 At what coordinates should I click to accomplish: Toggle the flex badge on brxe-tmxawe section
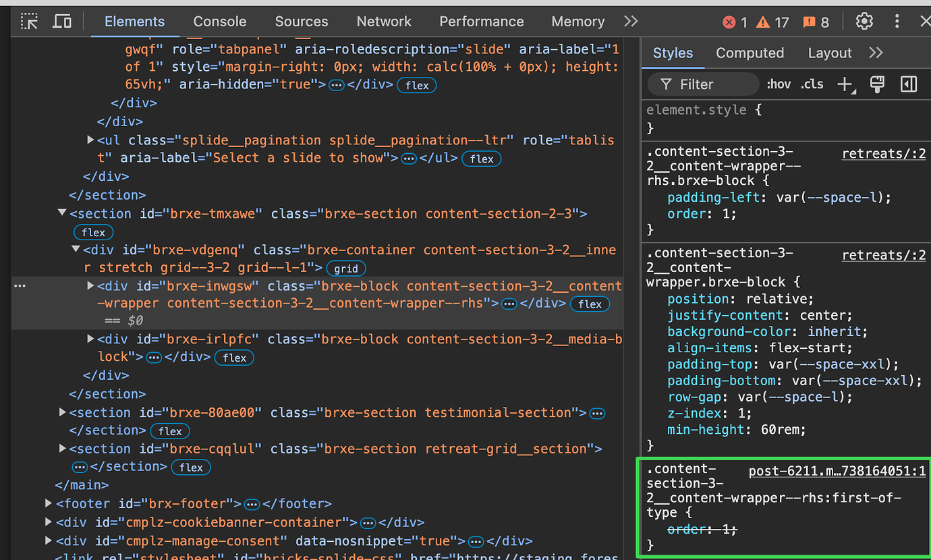pyautogui.click(x=93, y=231)
